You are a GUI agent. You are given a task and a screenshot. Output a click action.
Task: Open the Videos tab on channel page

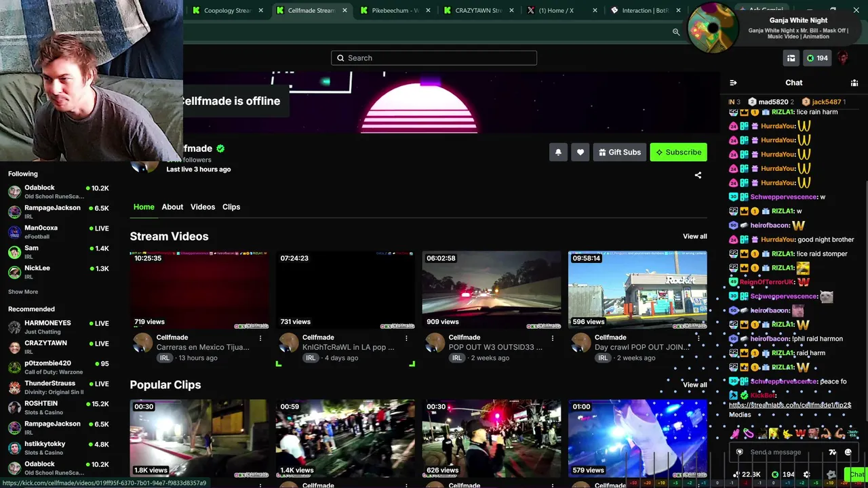[x=203, y=207]
